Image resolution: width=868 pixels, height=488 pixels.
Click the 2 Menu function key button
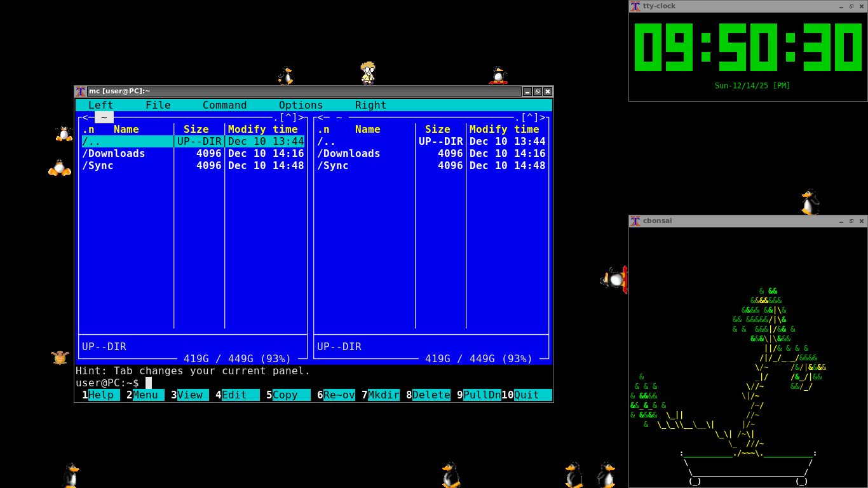[146, 395]
